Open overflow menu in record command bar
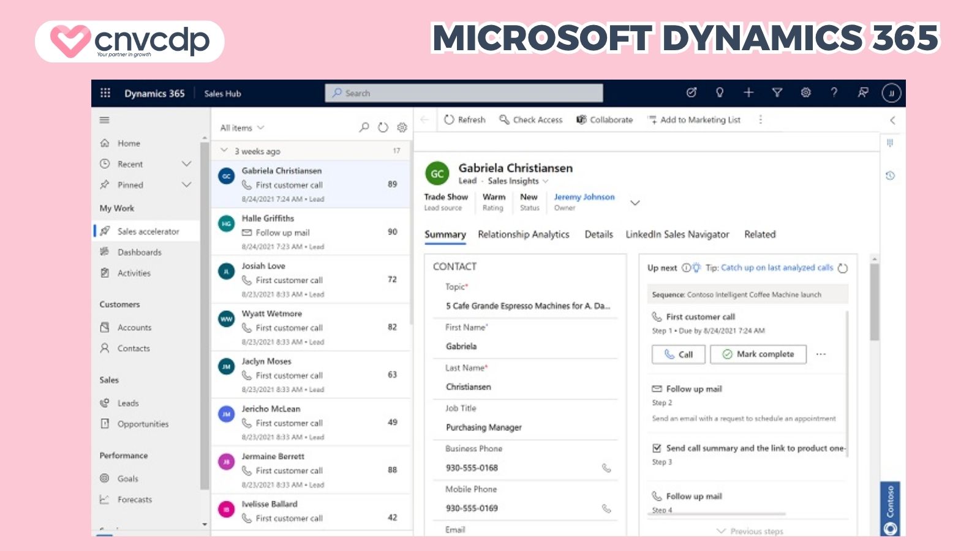Image resolution: width=980 pixels, height=551 pixels. (x=761, y=119)
